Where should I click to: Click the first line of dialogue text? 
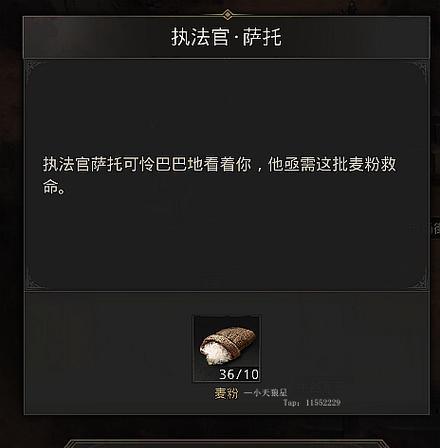pyautogui.click(x=220, y=164)
